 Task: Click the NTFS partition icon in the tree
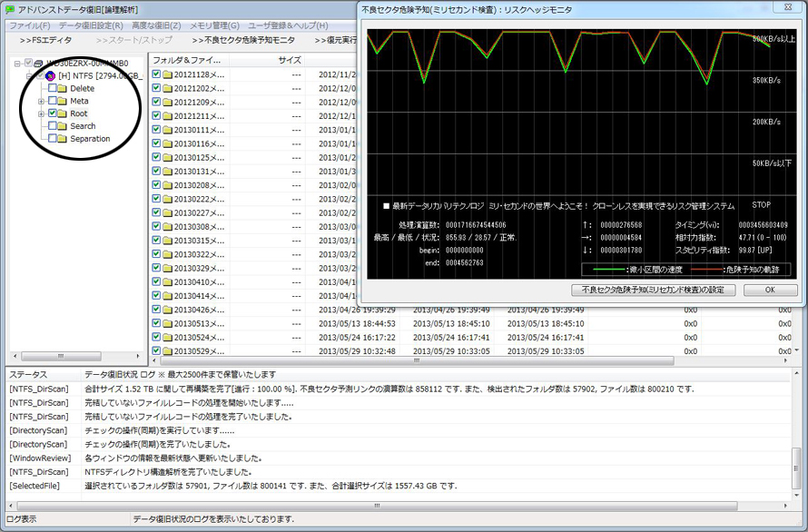pyautogui.click(x=51, y=75)
